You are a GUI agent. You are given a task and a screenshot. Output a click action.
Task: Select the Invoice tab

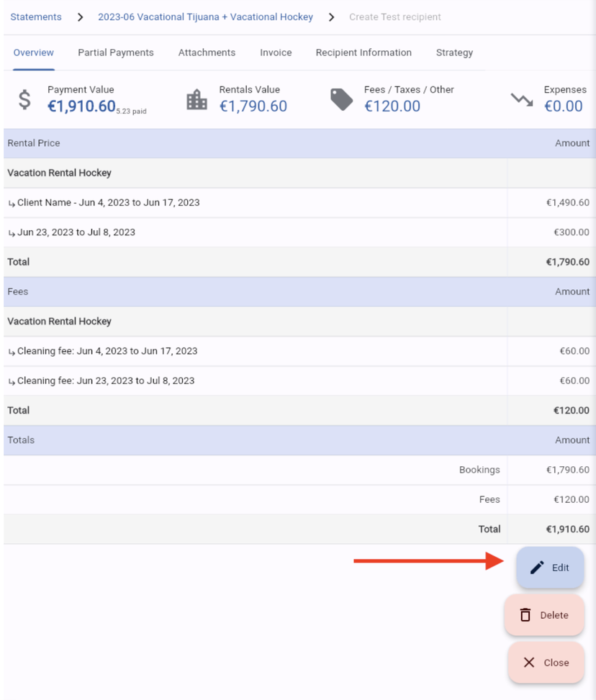click(276, 53)
